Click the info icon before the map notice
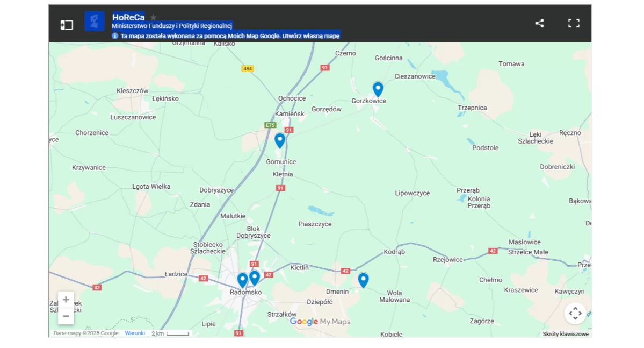The height and width of the screenshot is (348, 644). [x=114, y=35]
